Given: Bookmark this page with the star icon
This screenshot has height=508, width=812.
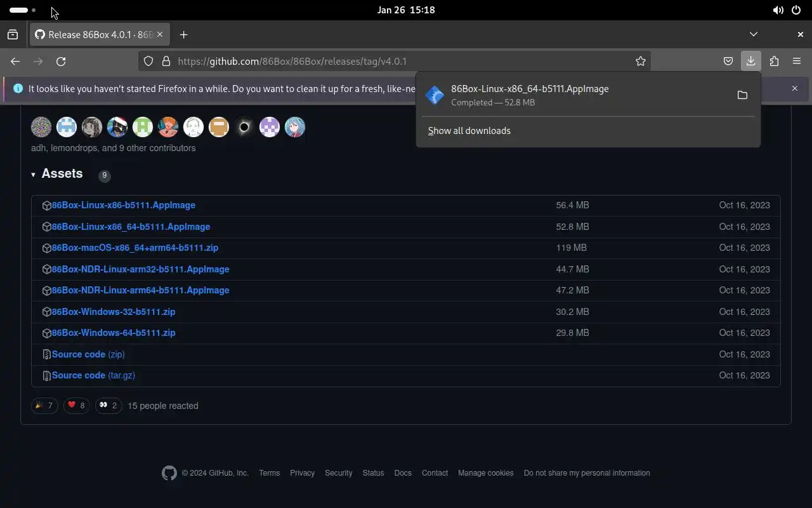Looking at the screenshot, I should (x=641, y=61).
